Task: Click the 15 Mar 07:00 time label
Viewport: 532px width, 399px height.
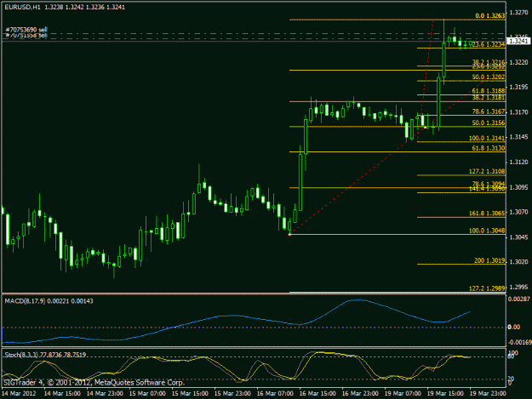Action: 147,393
